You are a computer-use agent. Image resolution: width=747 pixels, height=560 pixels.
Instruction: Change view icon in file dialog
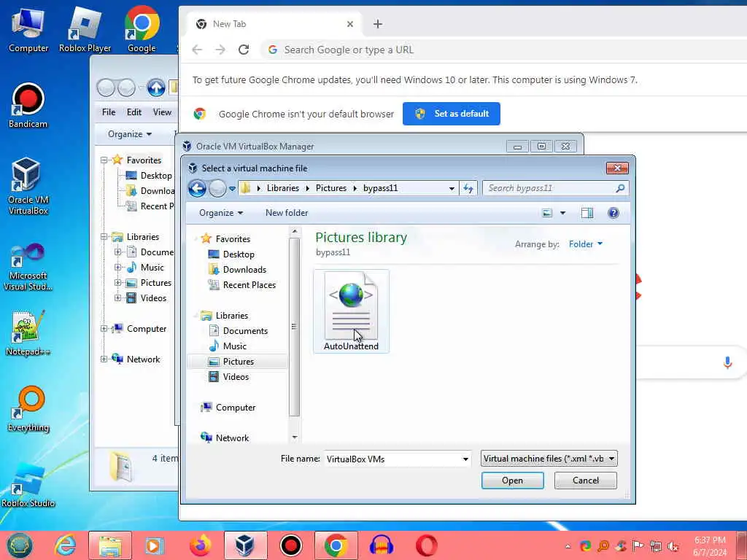coord(547,213)
